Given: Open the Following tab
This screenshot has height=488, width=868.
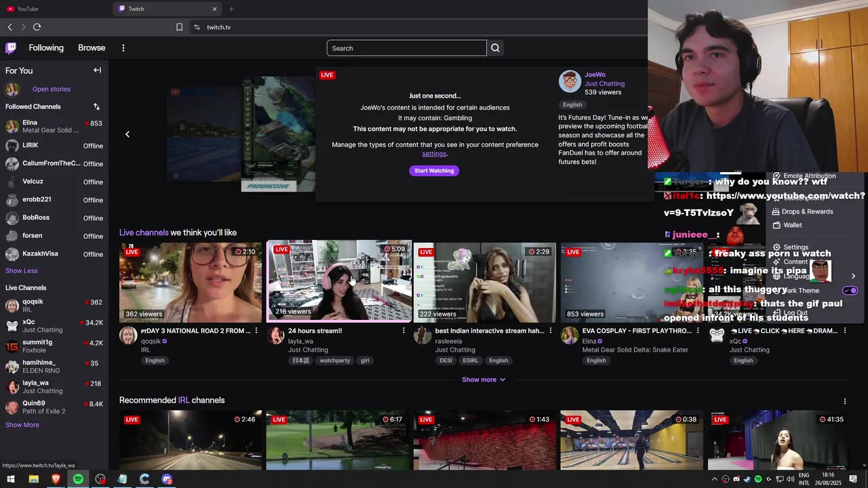Looking at the screenshot, I should point(46,48).
